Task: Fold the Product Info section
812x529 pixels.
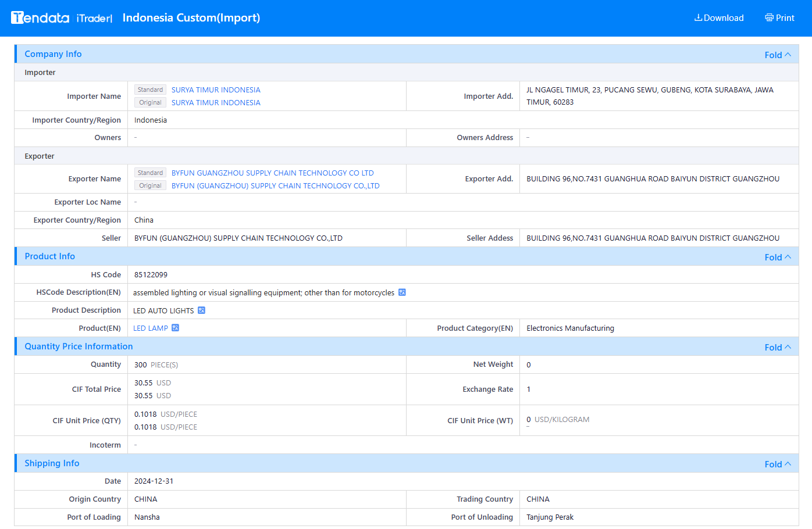Action: (x=778, y=257)
